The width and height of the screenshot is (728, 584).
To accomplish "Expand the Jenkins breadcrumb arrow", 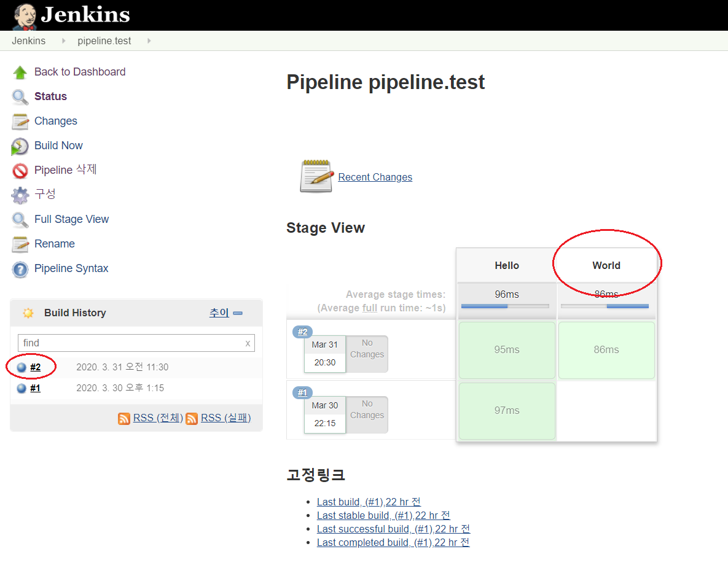I will [64, 41].
